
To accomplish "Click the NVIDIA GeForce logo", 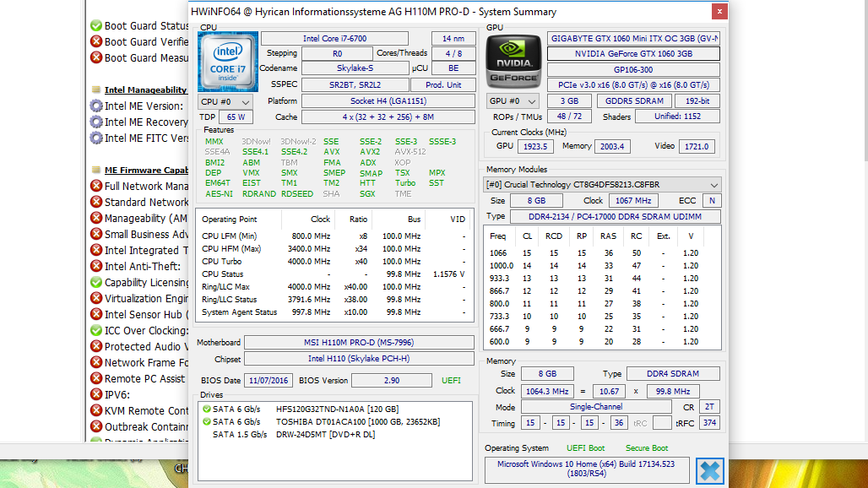I will point(513,61).
